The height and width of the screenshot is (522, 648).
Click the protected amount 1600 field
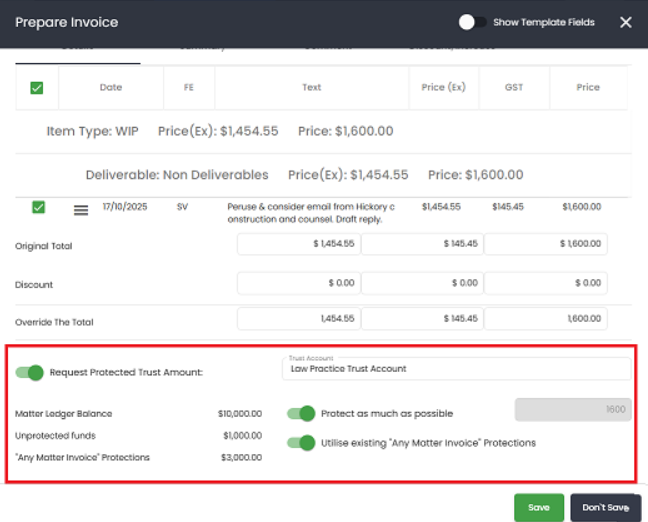[x=572, y=409]
